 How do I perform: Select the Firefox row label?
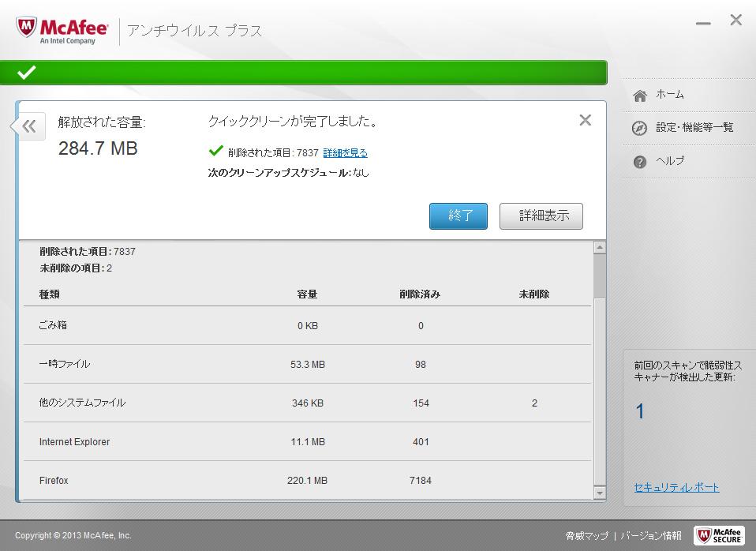click(x=54, y=480)
